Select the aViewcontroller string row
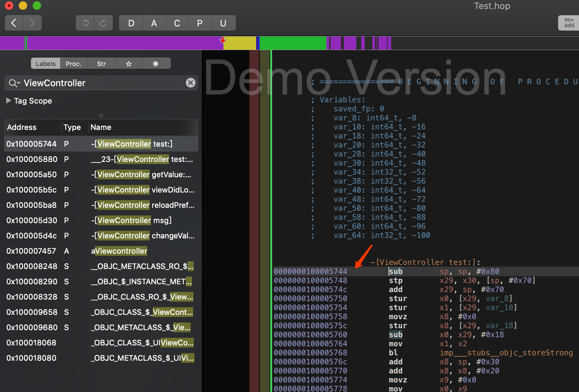The image size is (579, 392). (101, 251)
